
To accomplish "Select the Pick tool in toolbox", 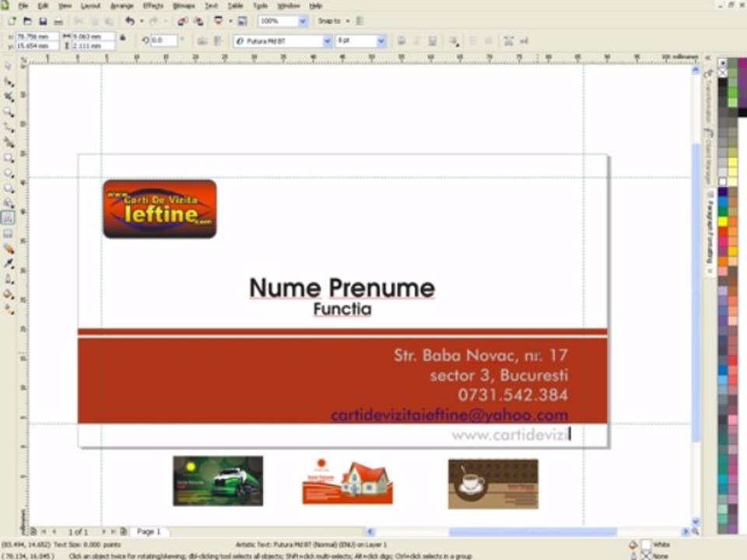I will (x=8, y=65).
